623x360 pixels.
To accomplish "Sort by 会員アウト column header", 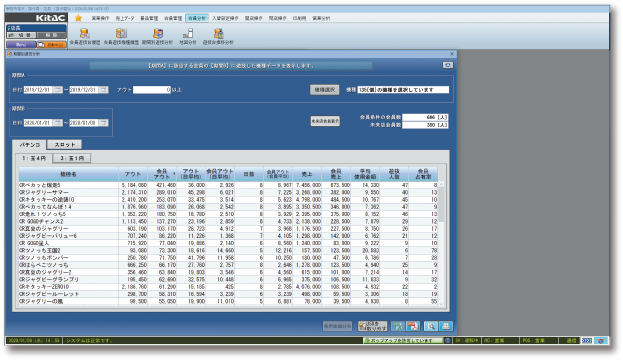I will pos(162,174).
